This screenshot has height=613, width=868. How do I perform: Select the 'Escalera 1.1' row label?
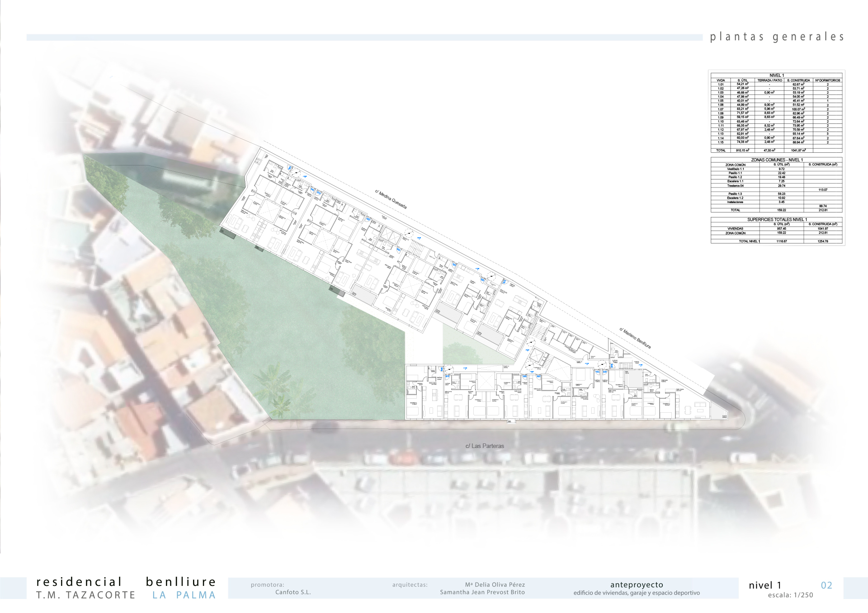coord(736,181)
